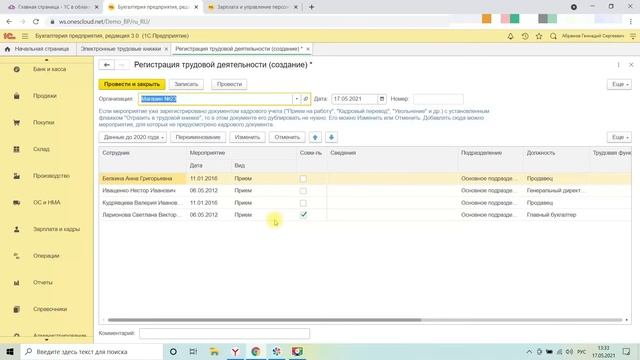The width and height of the screenshot is (640, 360).
Task: Switch to Начальная страница tab
Action: point(38,49)
